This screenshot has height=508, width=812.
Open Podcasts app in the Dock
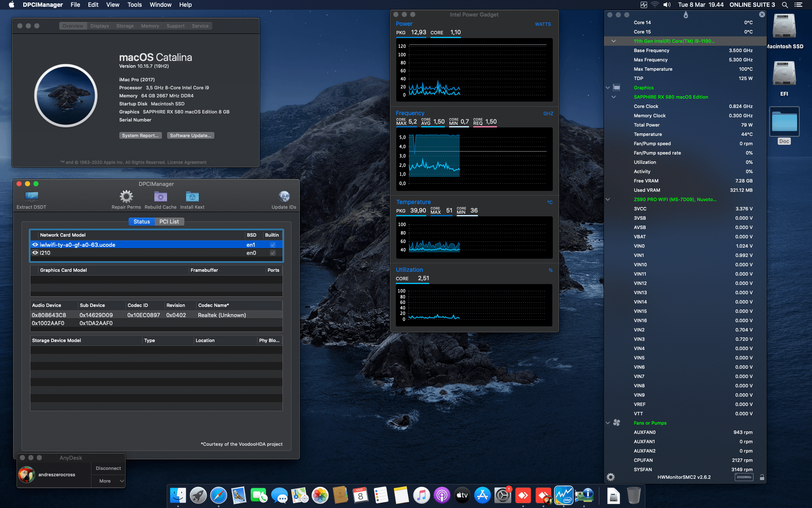pyautogui.click(x=442, y=495)
